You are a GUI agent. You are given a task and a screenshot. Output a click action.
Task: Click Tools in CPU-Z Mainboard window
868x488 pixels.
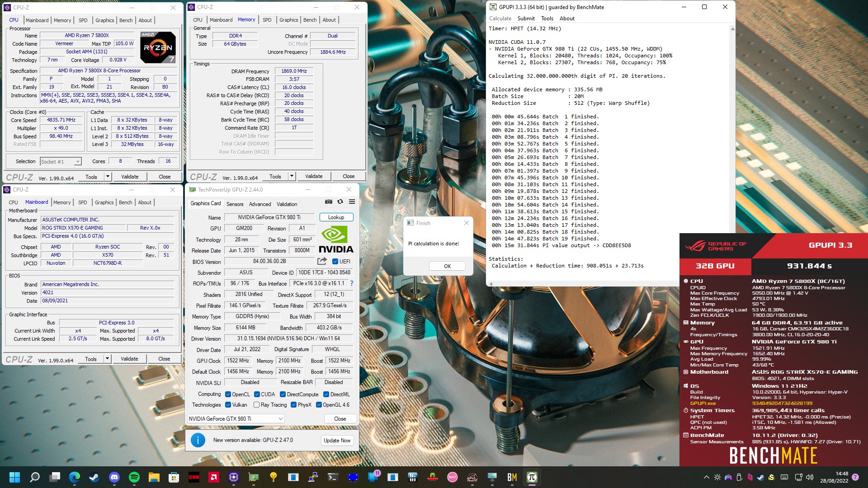pyautogui.click(x=91, y=359)
